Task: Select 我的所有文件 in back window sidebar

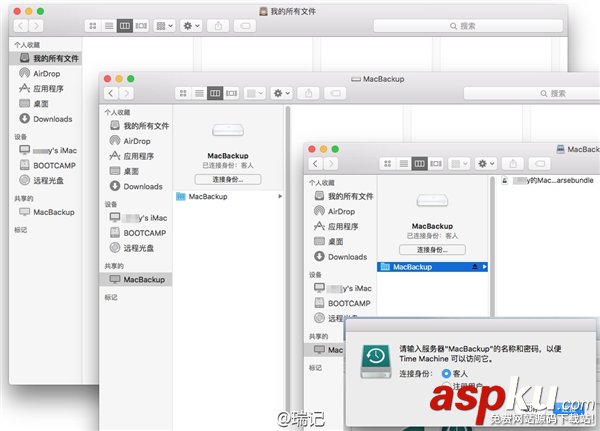Action: [45, 58]
